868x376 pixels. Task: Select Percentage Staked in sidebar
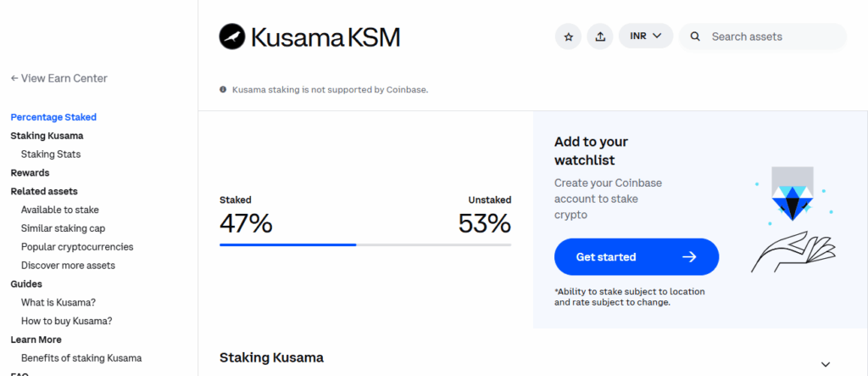point(53,117)
